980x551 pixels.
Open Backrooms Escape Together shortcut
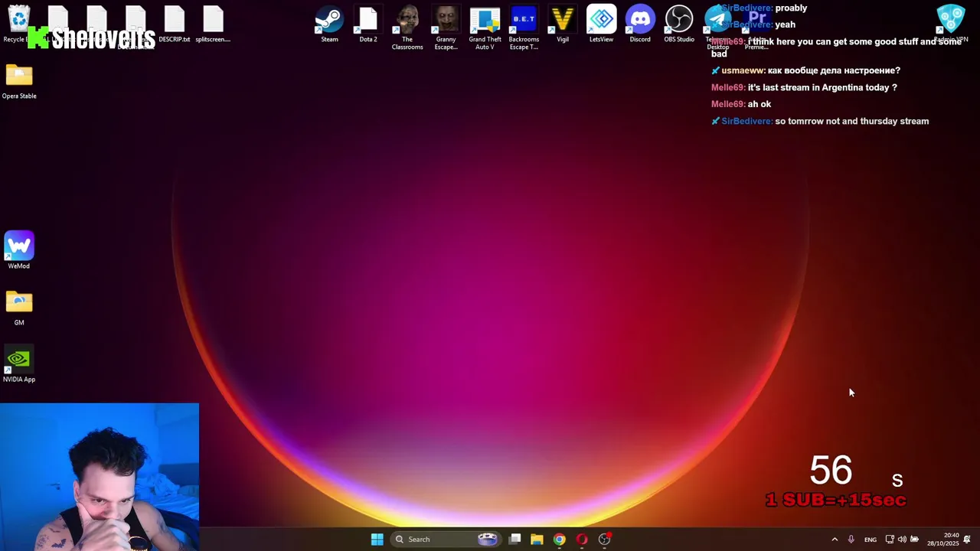point(524,28)
